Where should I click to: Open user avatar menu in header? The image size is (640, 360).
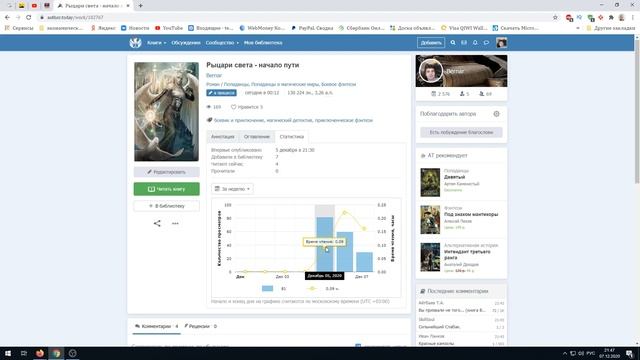point(501,42)
